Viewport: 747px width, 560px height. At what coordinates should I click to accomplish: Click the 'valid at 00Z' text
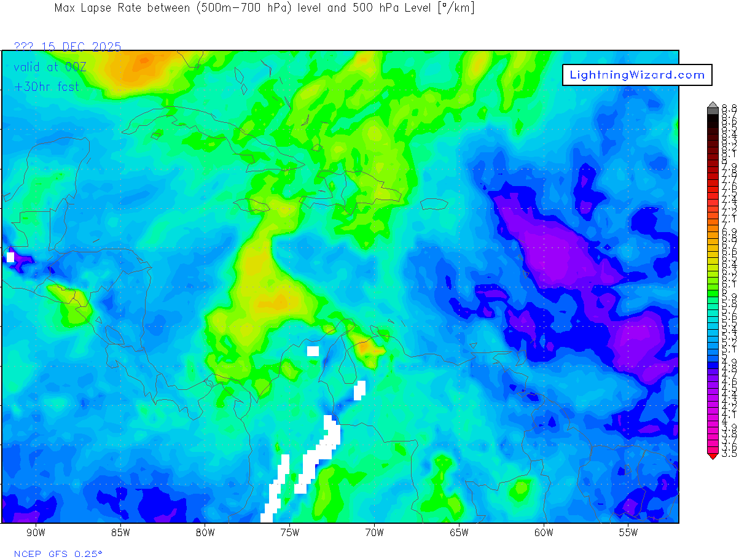(50, 67)
